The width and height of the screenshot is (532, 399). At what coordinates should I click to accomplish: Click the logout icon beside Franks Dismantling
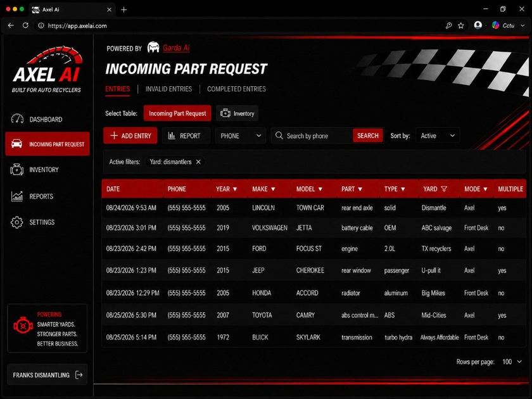79,374
